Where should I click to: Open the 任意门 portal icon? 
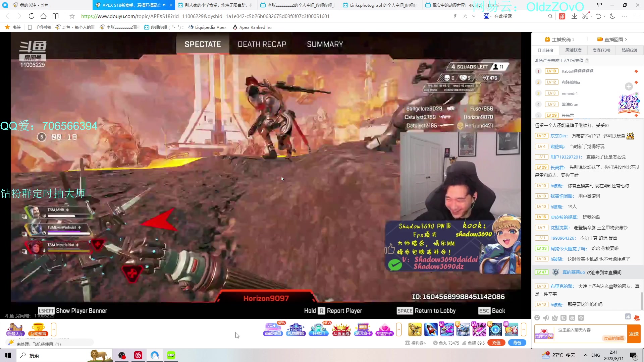point(318,329)
